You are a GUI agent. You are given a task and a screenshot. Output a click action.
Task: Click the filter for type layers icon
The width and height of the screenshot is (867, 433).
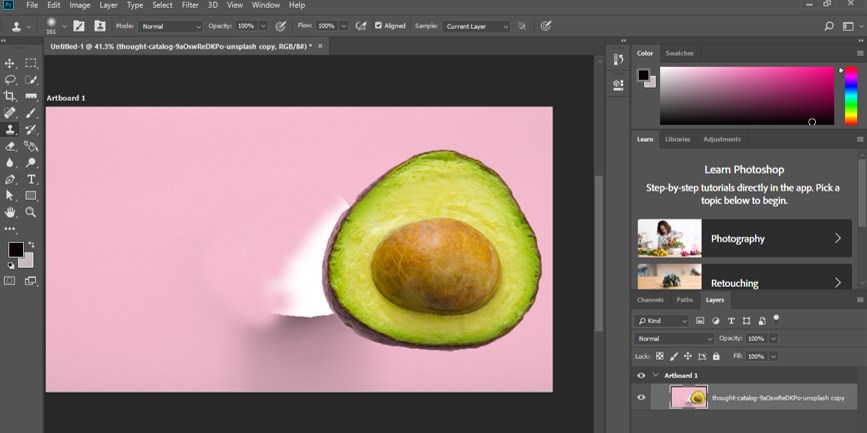(x=731, y=321)
